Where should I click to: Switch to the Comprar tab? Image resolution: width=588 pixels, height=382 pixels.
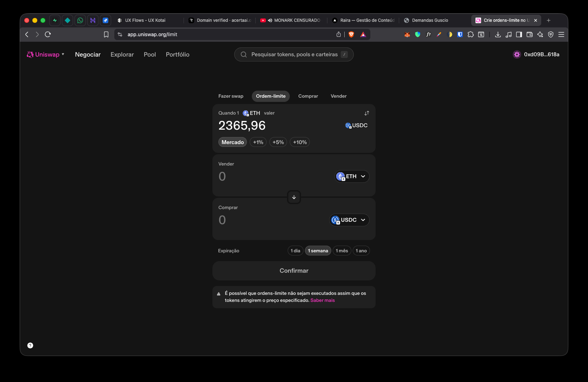308,96
